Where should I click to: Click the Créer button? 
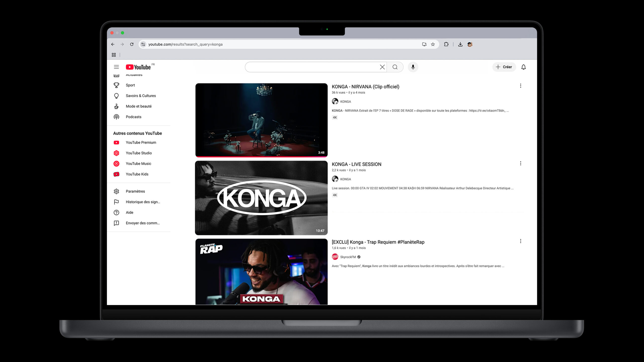[x=504, y=67]
